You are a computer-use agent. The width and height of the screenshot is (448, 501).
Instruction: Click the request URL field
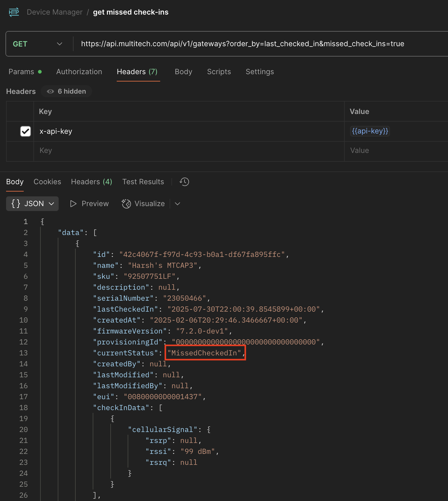click(243, 44)
